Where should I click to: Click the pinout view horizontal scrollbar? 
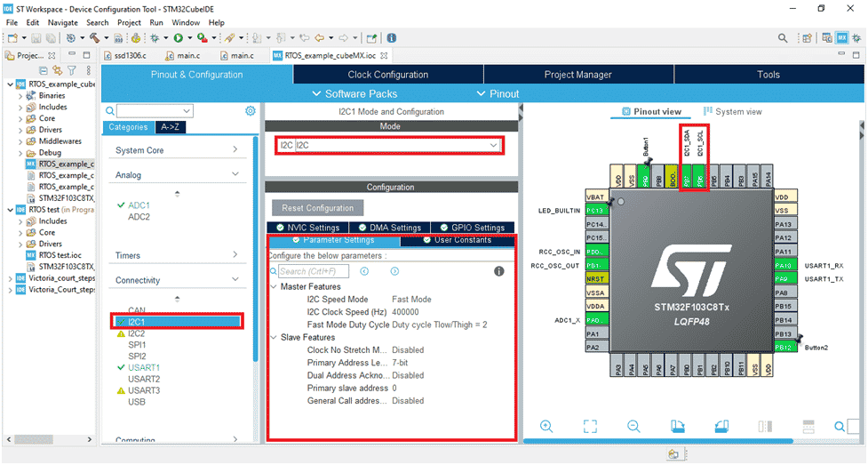(x=657, y=441)
